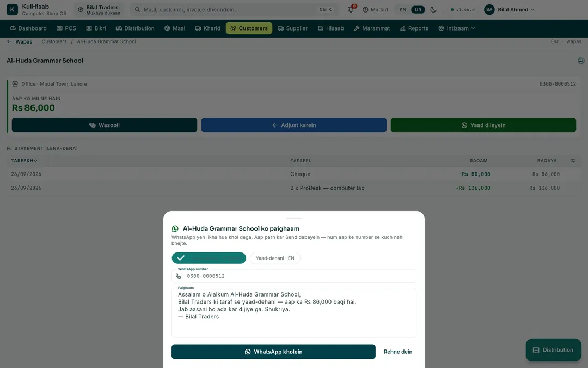Viewport: 588px width, 368px height.
Task: Toggle dark mode moon icon
Action: pyautogui.click(x=433, y=9)
